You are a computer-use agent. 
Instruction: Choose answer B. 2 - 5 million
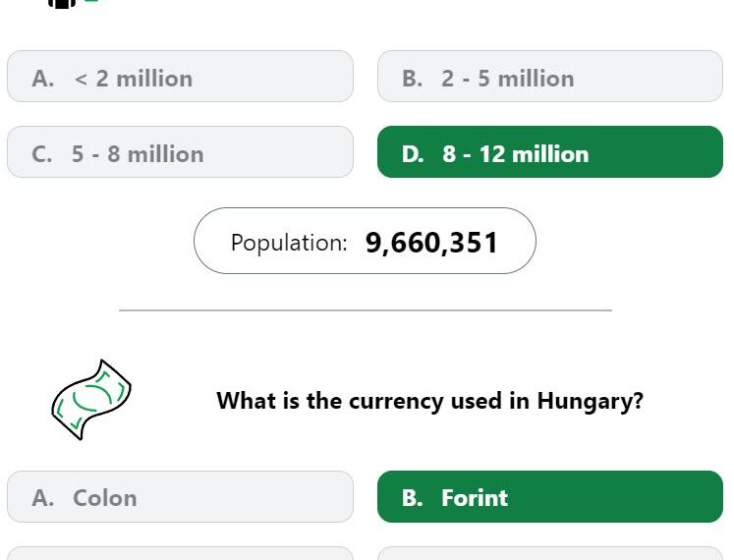549,77
